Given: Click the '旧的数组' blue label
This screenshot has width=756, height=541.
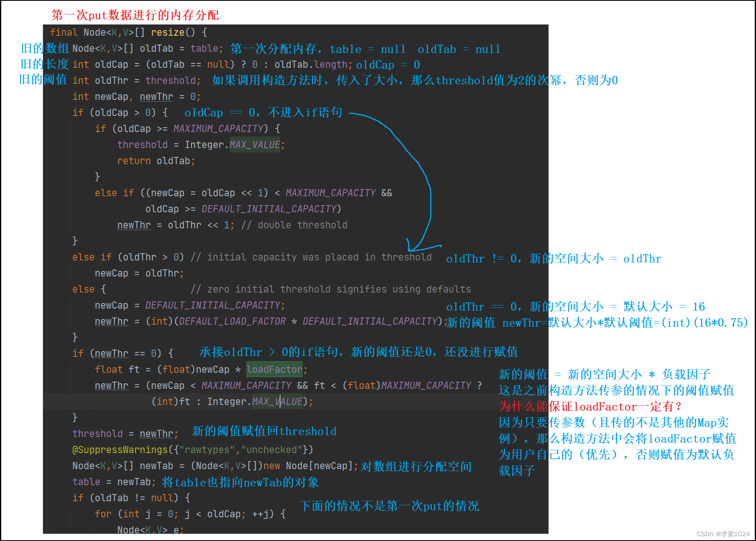Looking at the screenshot, I should click(45, 48).
